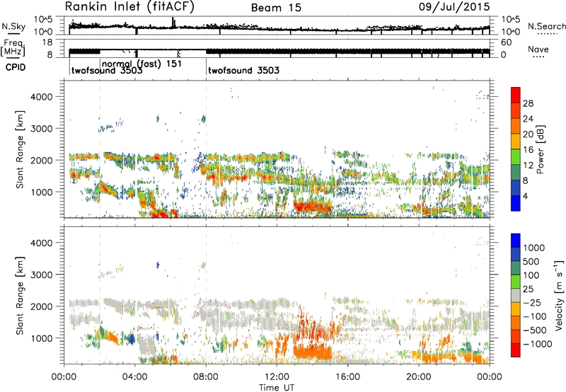Screen dimensions: 566x392
Task: Click the "-25" label on the velocity colorbar
Action: (533, 303)
